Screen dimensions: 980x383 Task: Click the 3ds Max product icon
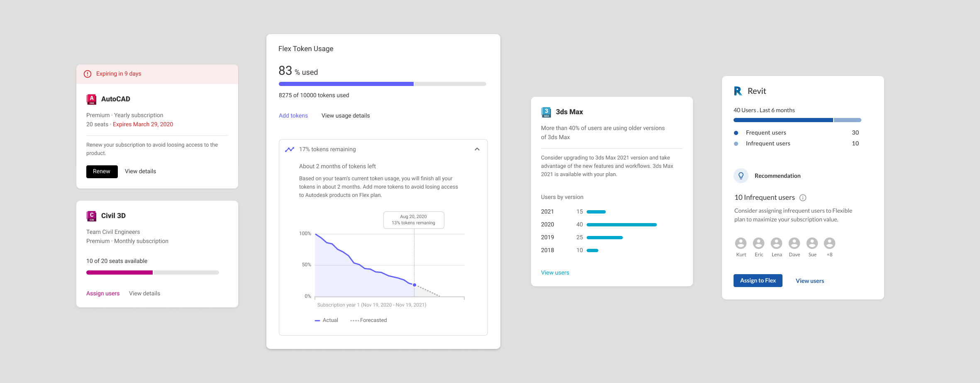coord(546,112)
